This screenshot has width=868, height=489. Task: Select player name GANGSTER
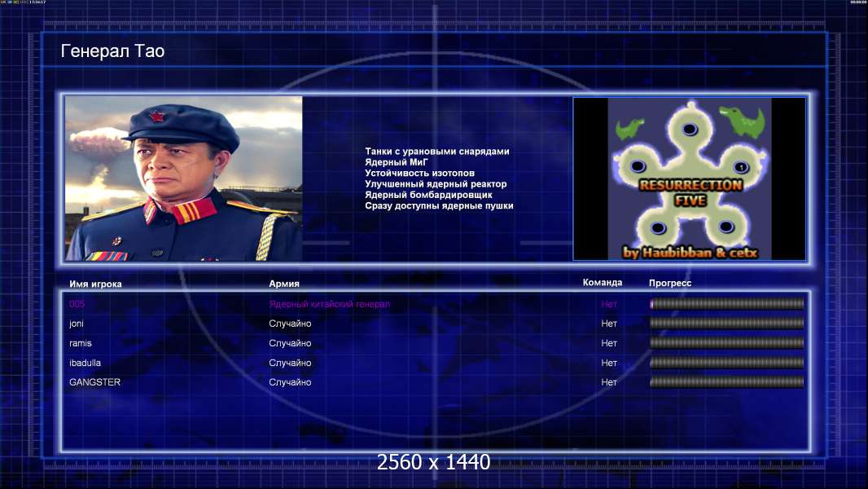[x=94, y=382]
